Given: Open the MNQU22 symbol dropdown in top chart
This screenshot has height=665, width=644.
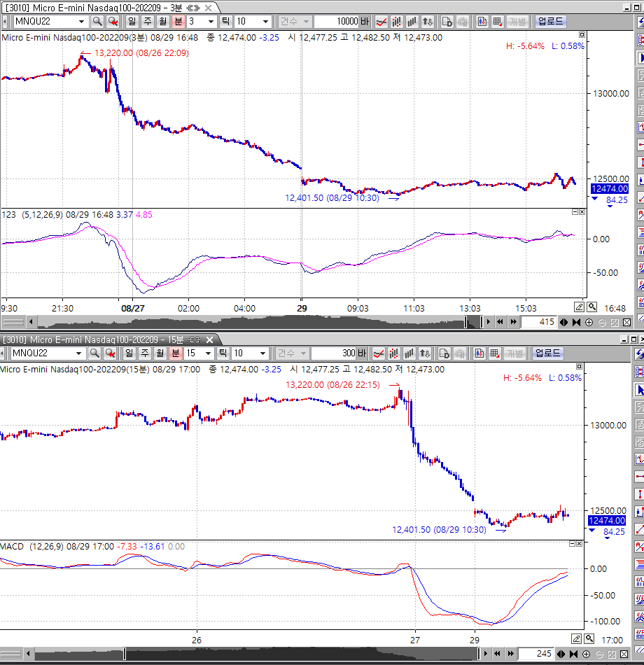Looking at the screenshot, I should tap(83, 21).
